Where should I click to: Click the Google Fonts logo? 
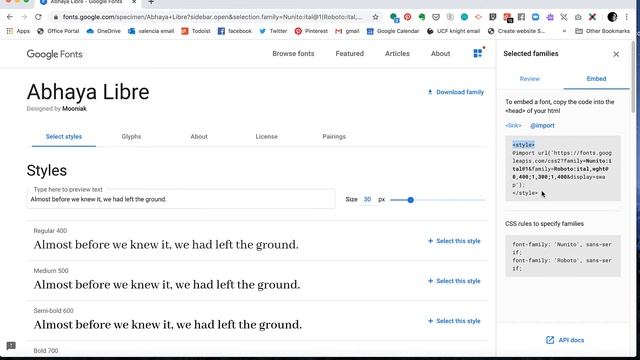click(55, 54)
